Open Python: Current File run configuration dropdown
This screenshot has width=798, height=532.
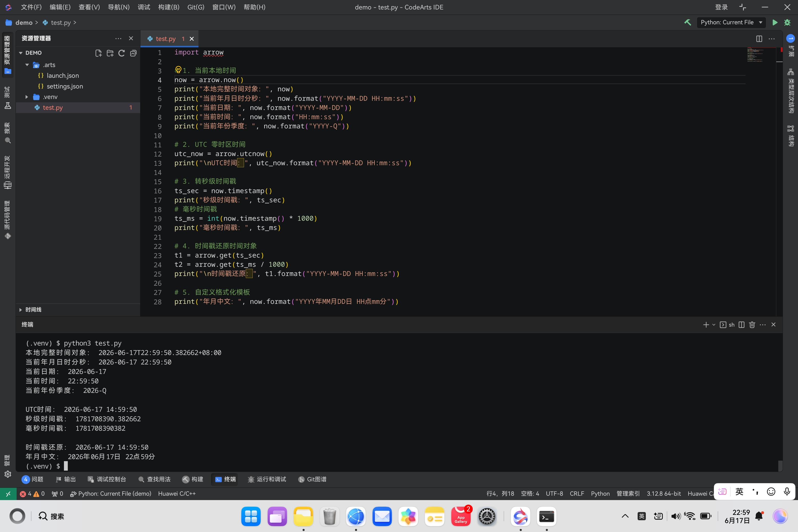pos(731,23)
